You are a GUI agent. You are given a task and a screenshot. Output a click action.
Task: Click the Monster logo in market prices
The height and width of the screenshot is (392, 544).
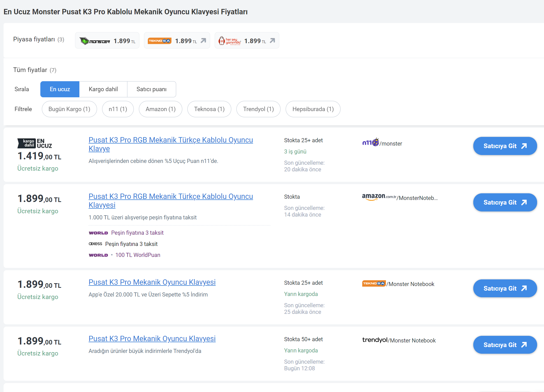94,41
